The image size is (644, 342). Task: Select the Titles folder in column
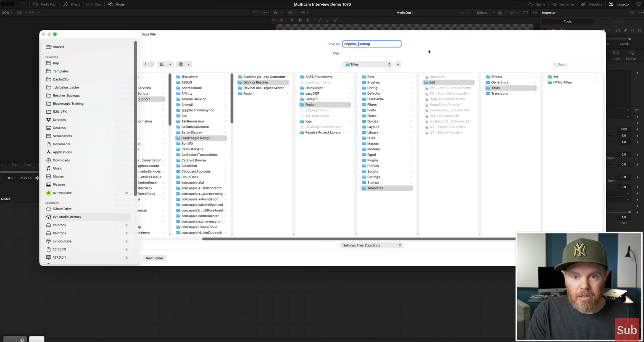point(511,88)
